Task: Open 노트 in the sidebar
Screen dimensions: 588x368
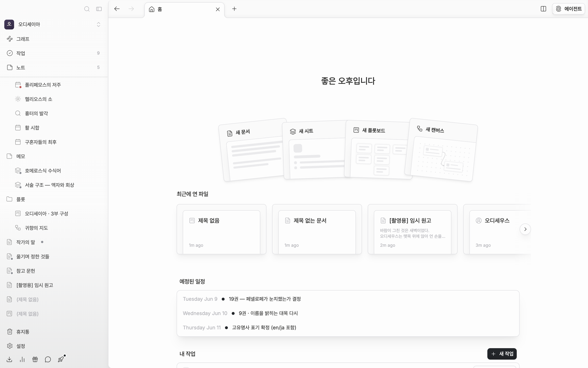Action: (54, 67)
